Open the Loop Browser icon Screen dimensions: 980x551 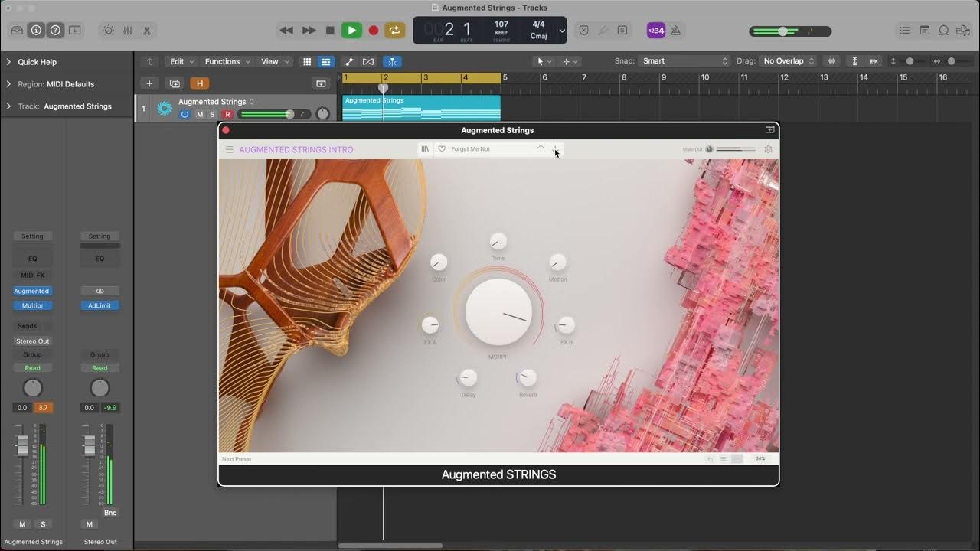[x=944, y=31]
